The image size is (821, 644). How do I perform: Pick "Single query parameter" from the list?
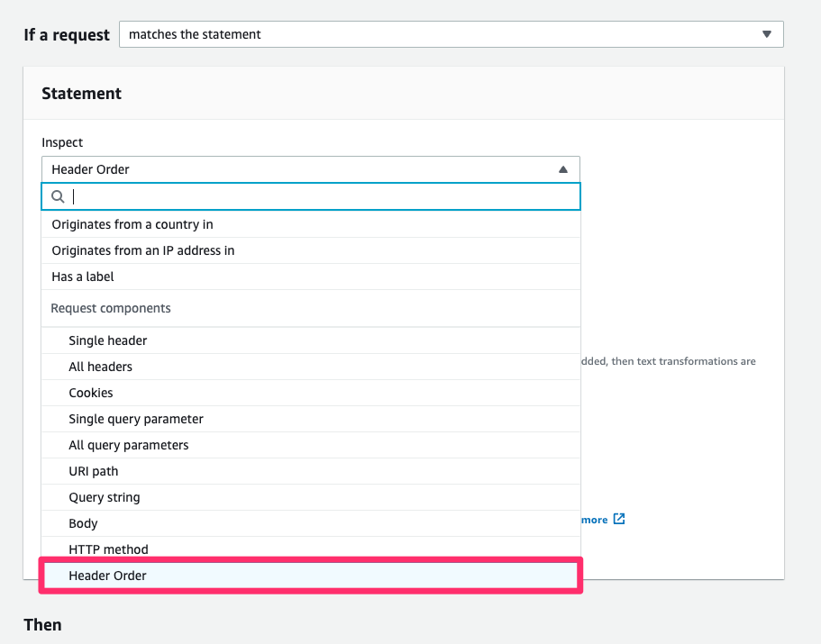pyautogui.click(x=135, y=418)
